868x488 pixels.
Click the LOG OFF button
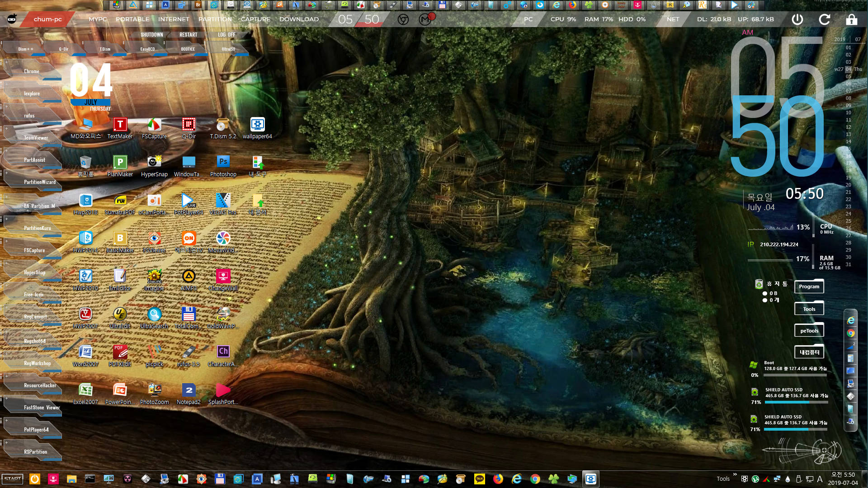pos(226,35)
